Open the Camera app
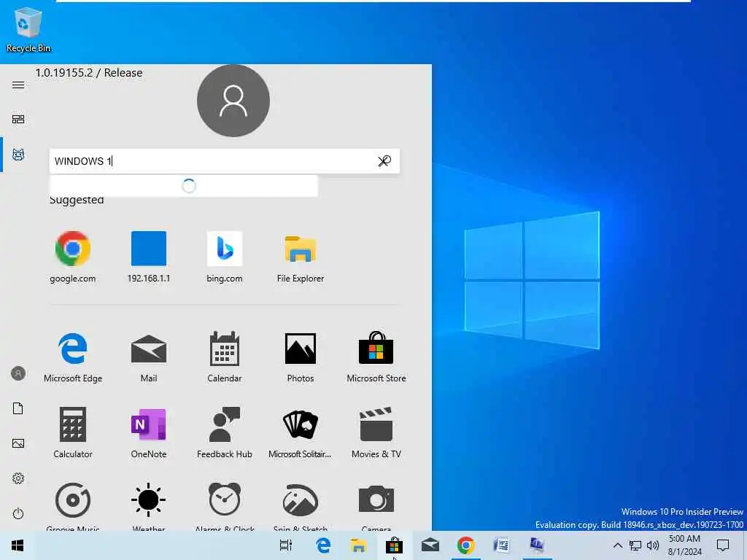This screenshot has height=560, width=747. coord(376,506)
